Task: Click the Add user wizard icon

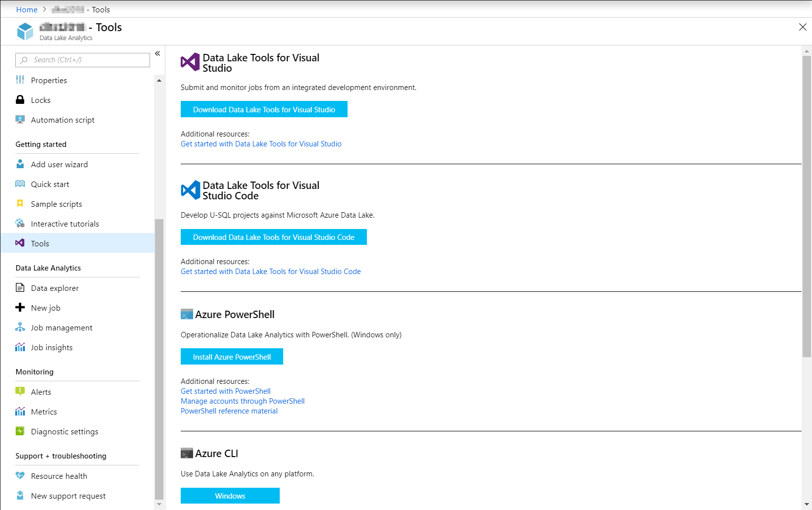Action: tap(20, 164)
